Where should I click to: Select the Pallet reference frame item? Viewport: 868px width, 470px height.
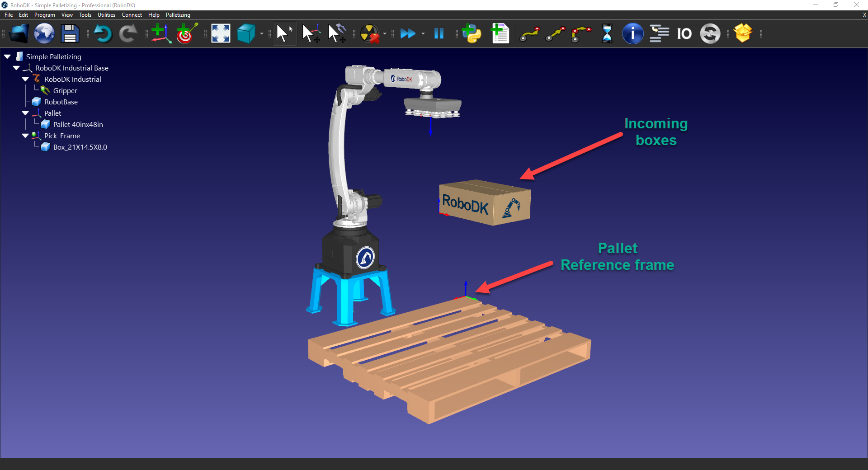pos(52,113)
